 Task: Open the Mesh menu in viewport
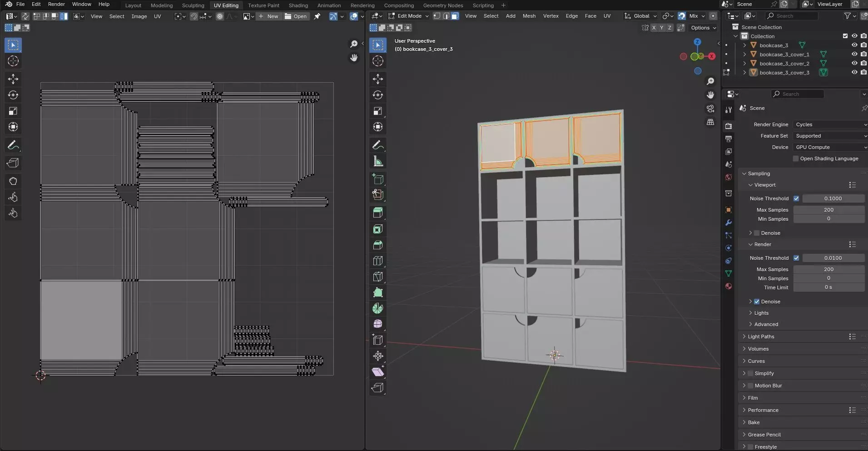click(529, 16)
